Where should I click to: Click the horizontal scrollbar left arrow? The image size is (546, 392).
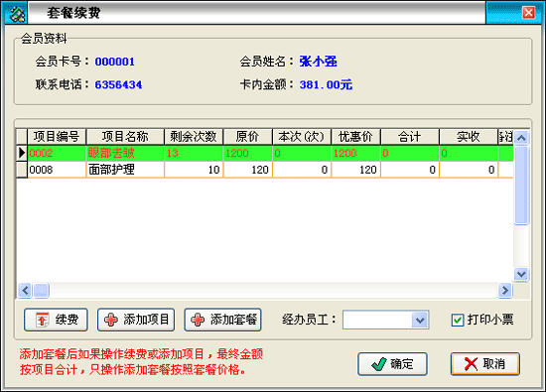(x=25, y=290)
